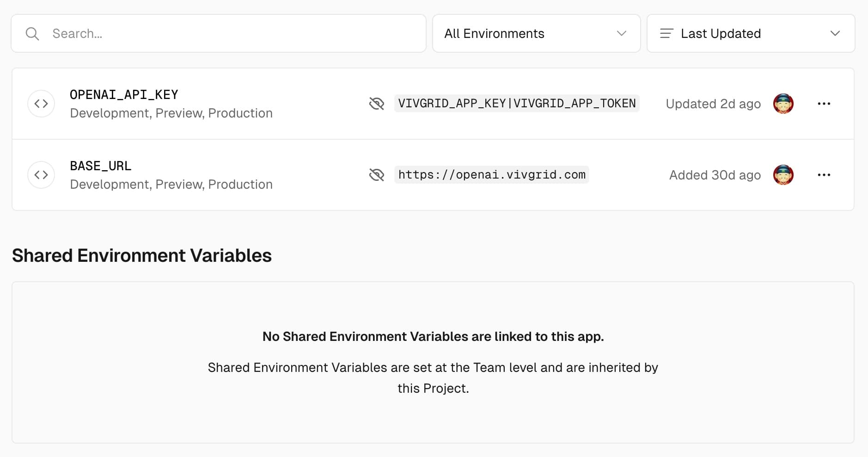
Task: Select the BASE_URL variable name
Action: [x=101, y=165]
